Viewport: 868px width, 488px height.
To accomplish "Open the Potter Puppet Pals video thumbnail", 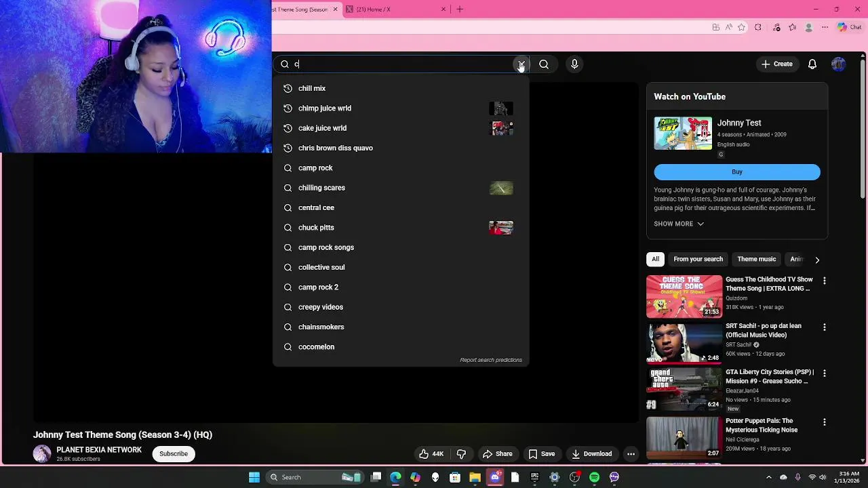I will click(x=684, y=438).
